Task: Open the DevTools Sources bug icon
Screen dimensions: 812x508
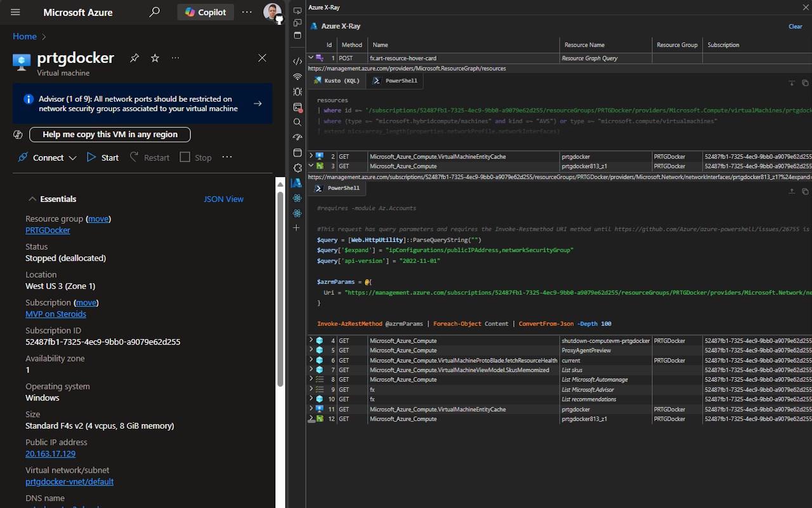Action: [297, 92]
